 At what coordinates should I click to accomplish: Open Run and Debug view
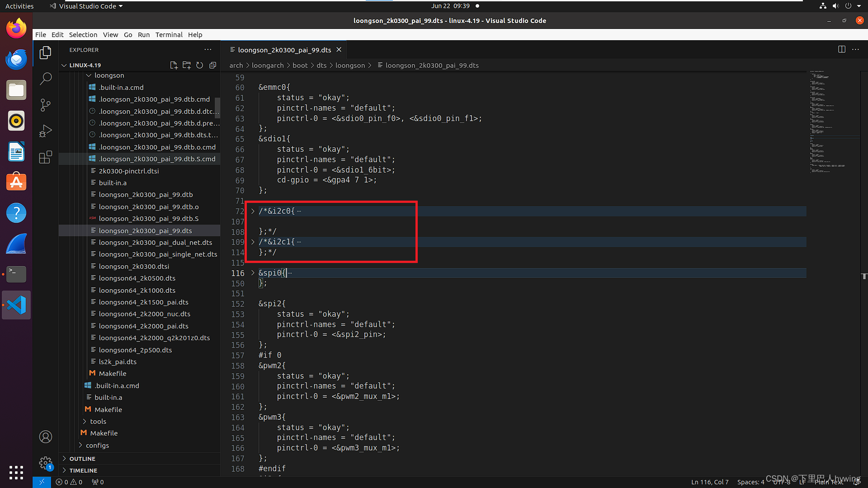pos(46,131)
